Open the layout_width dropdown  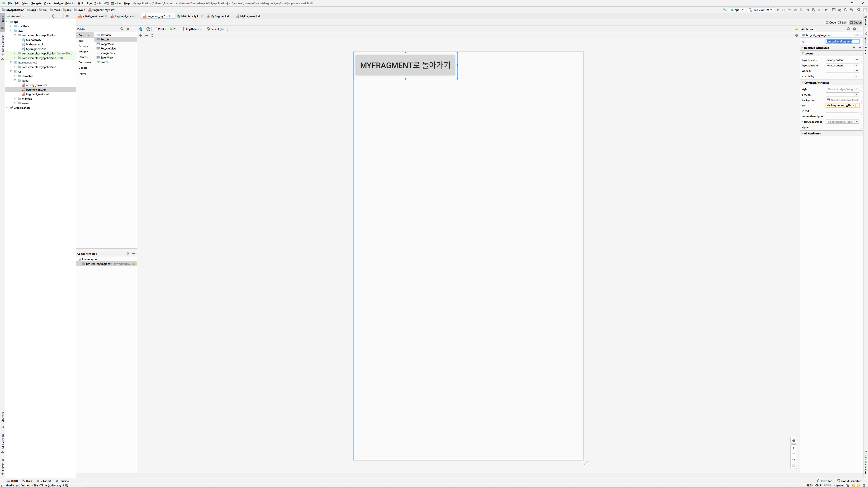pyautogui.click(x=856, y=60)
